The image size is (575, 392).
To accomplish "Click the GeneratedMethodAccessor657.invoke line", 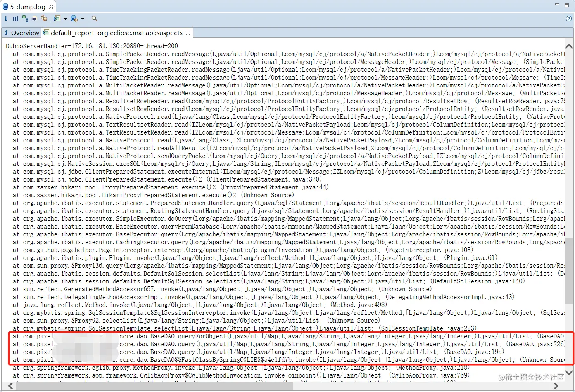I will tap(222, 289).
